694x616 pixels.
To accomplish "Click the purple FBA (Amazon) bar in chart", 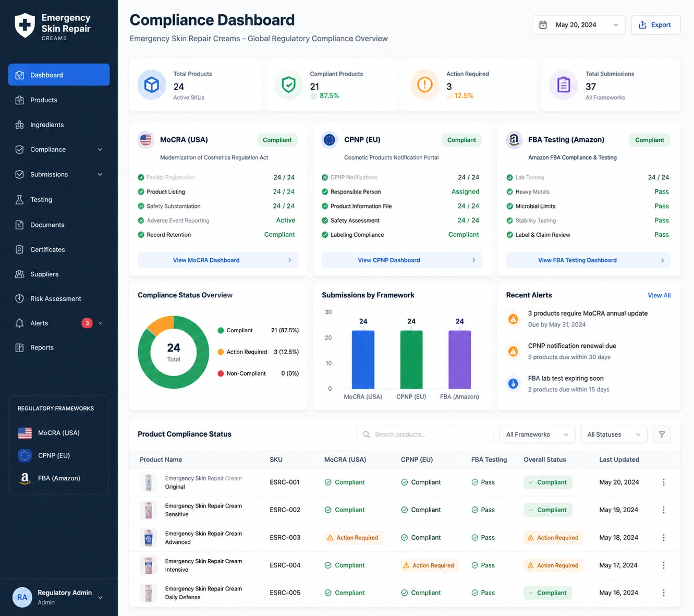I will tap(459, 359).
